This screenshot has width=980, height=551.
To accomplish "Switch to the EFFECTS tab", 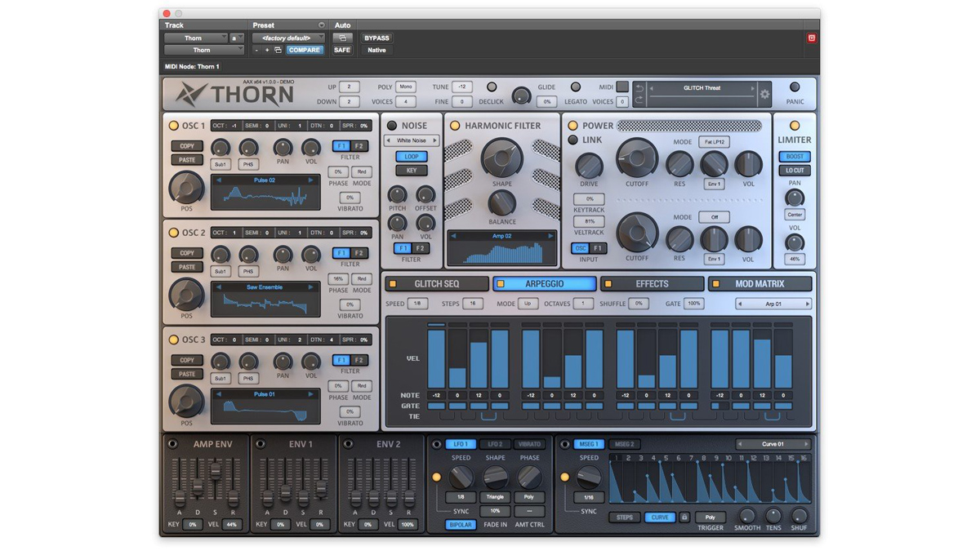I will coord(653,284).
